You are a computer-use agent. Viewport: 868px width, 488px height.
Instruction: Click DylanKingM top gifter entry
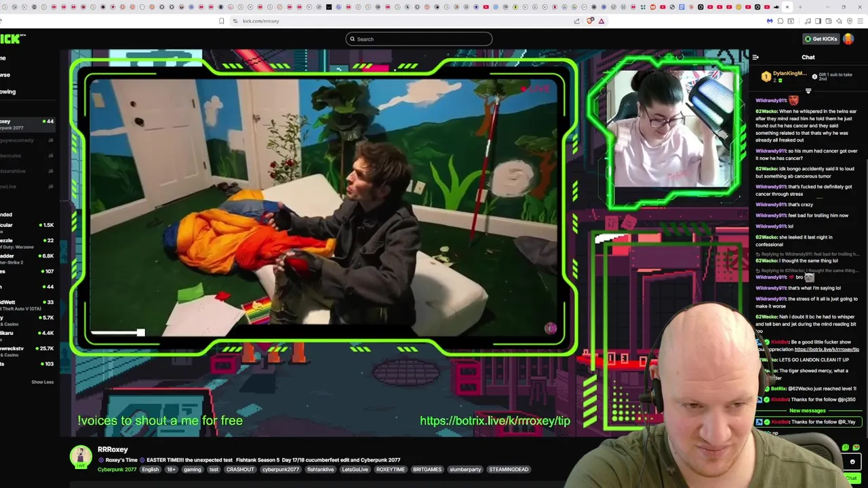[784, 76]
